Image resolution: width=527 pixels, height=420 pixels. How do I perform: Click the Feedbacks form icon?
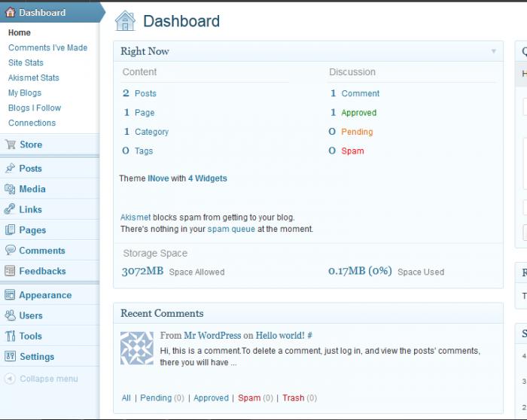tap(10, 271)
